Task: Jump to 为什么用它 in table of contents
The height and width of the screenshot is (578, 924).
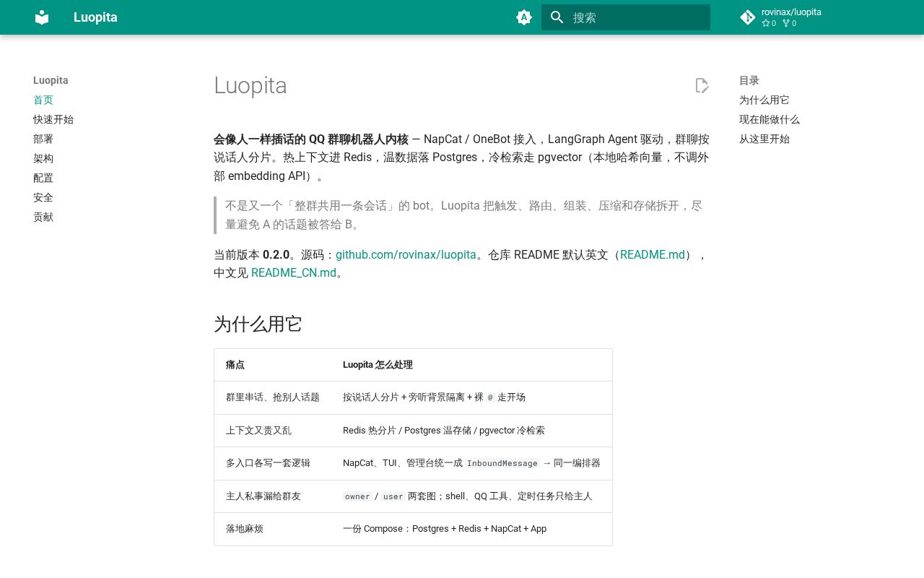Action: tap(764, 100)
